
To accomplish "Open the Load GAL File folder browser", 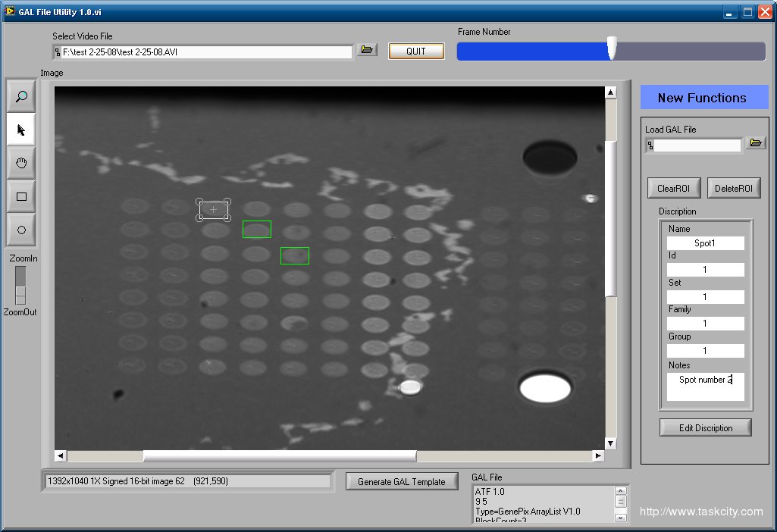I will point(755,142).
